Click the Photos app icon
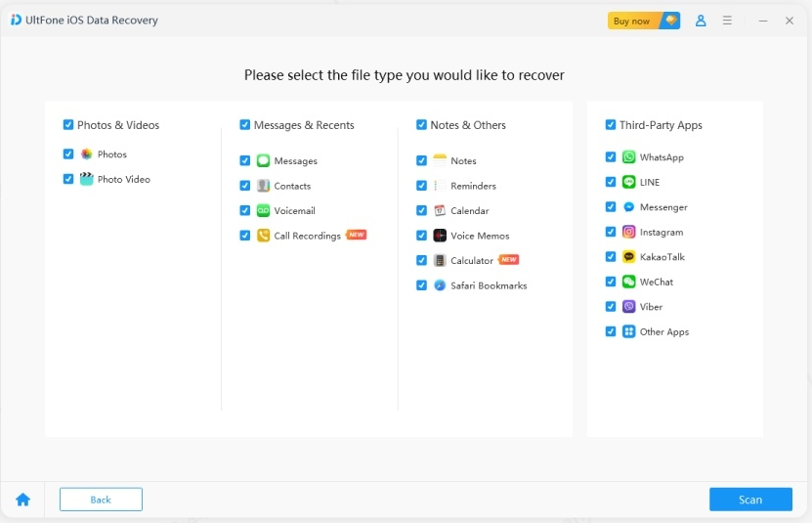The height and width of the screenshot is (523, 812). click(x=87, y=153)
